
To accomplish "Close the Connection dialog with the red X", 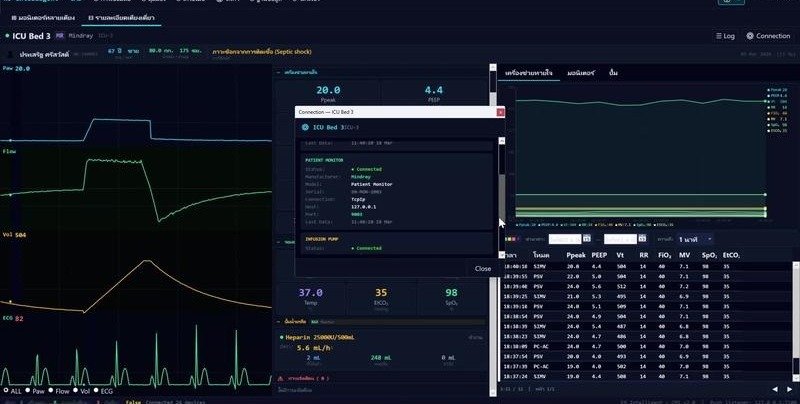I will 501,112.
